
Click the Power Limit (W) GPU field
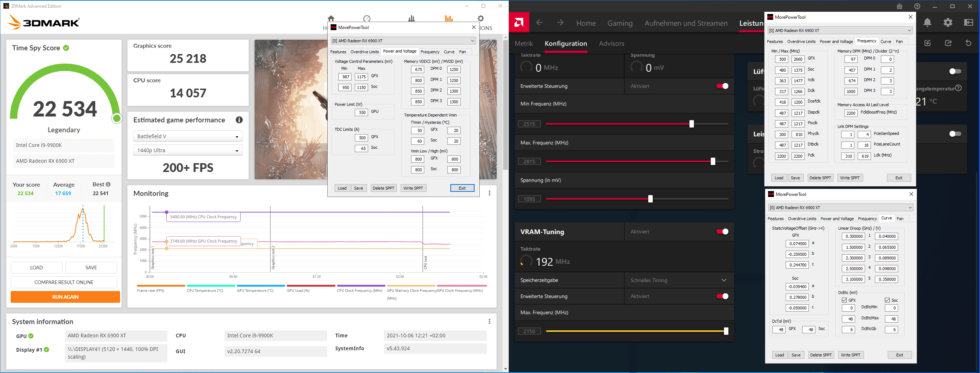(x=361, y=112)
